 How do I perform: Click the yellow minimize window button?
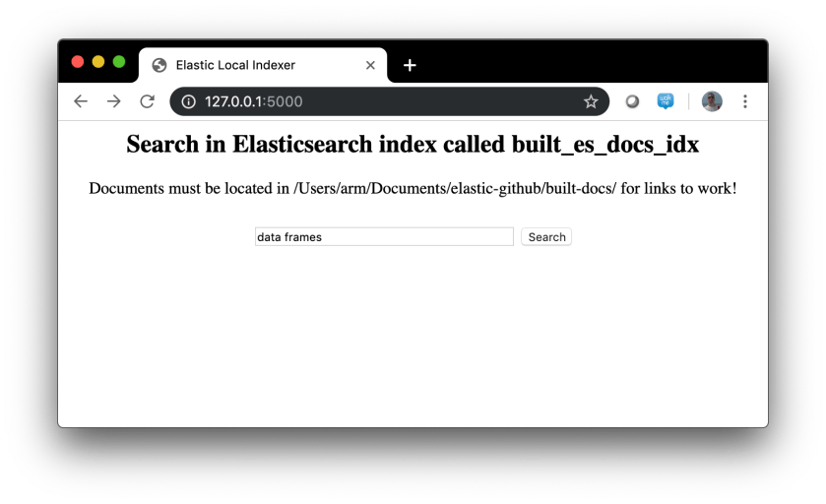pos(98,62)
